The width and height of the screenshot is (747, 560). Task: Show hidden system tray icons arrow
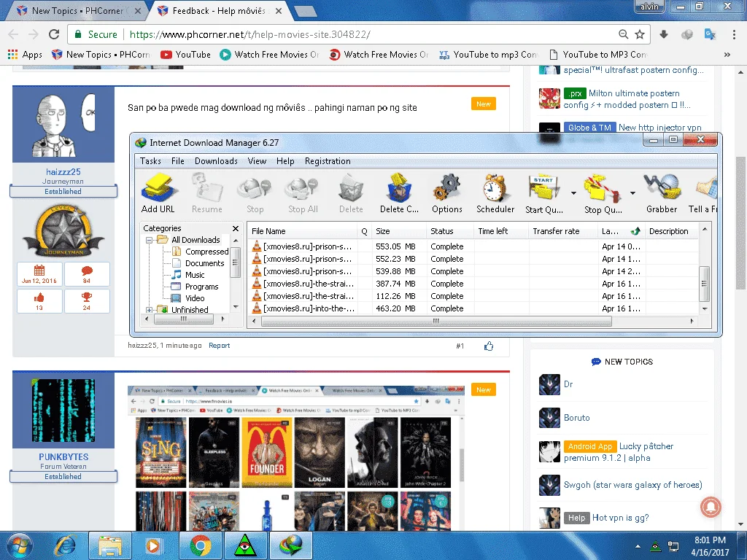pyautogui.click(x=638, y=546)
